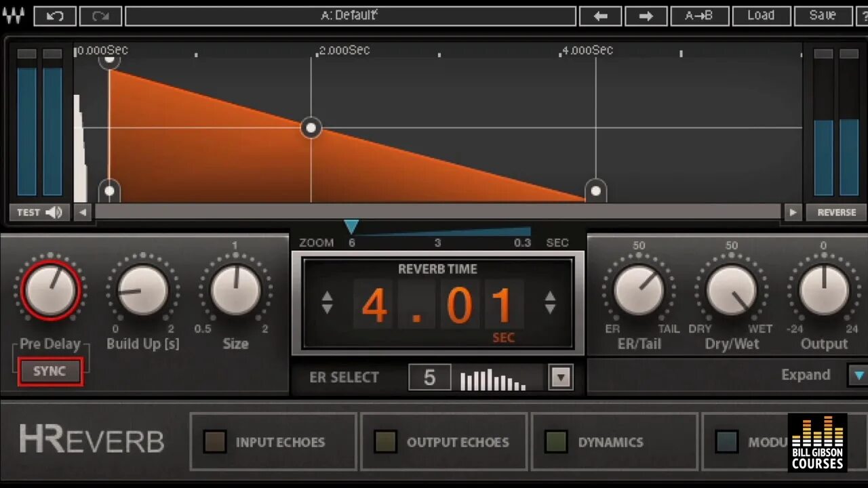Click the ZOOM label text
The width and height of the screenshot is (868, 488).
tap(316, 243)
